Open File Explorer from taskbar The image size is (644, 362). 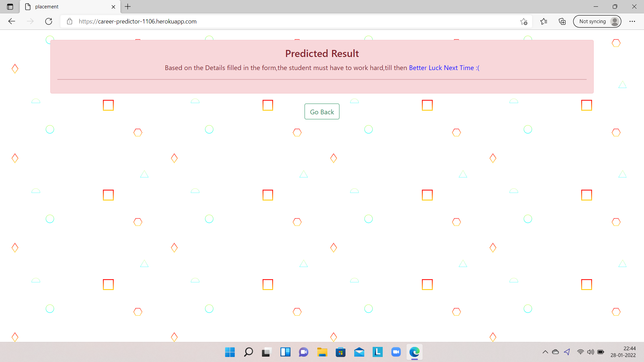coord(322,352)
